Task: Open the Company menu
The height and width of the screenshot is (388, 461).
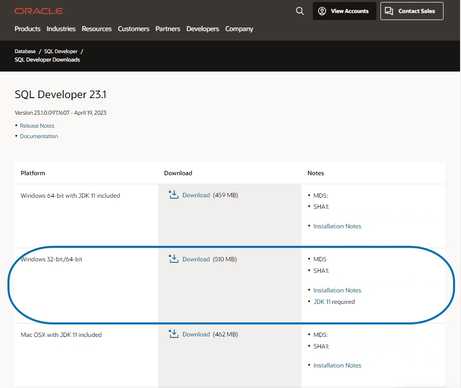Action: [x=239, y=29]
